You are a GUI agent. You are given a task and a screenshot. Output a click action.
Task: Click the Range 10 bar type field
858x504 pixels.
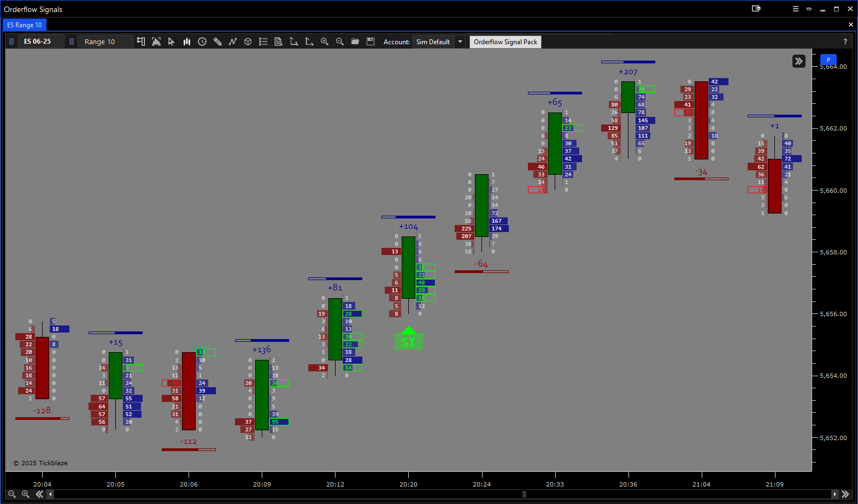[x=105, y=41]
